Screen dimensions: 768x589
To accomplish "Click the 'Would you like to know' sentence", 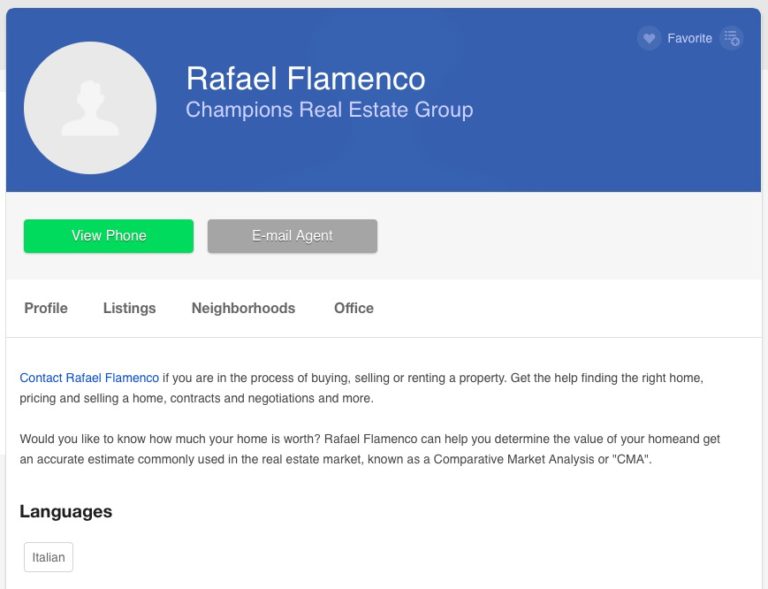I will click(170, 439).
